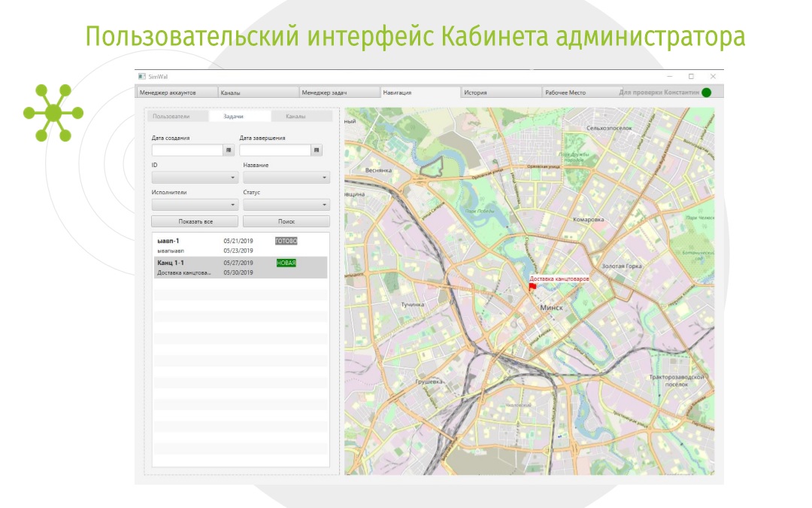Select the Задачи sub-tab
Screen dimensions: 812x508
point(239,116)
